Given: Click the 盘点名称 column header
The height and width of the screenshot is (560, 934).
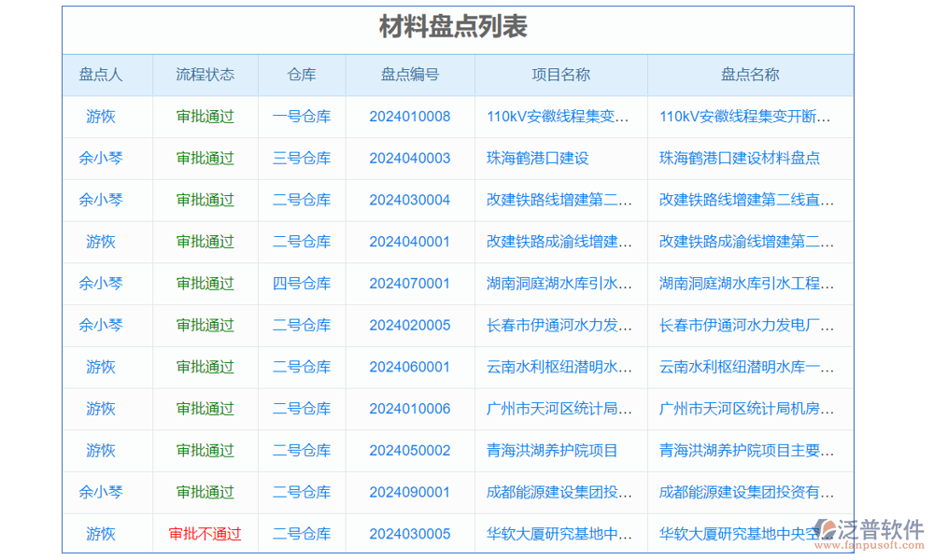Looking at the screenshot, I should (750, 75).
